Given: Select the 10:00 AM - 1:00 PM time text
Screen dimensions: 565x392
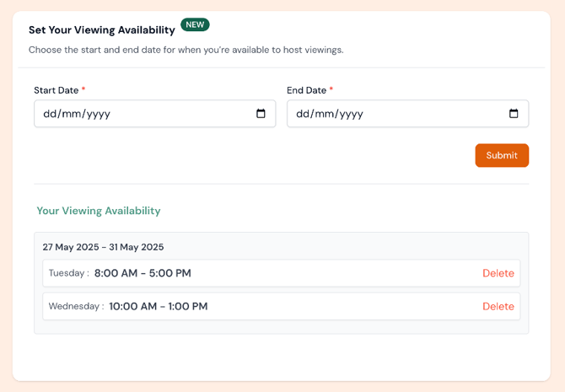Looking at the screenshot, I should click(159, 306).
